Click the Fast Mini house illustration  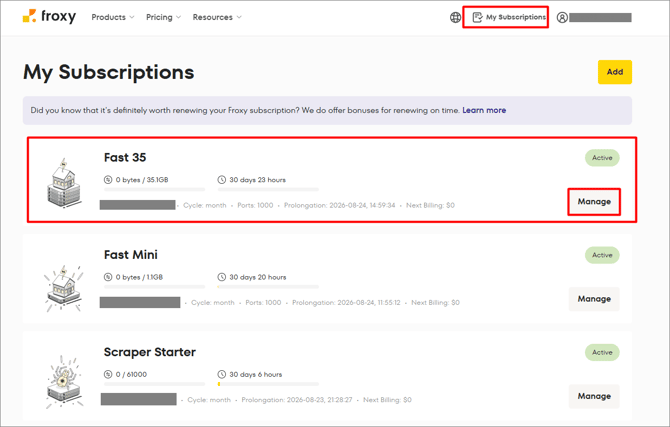click(64, 289)
